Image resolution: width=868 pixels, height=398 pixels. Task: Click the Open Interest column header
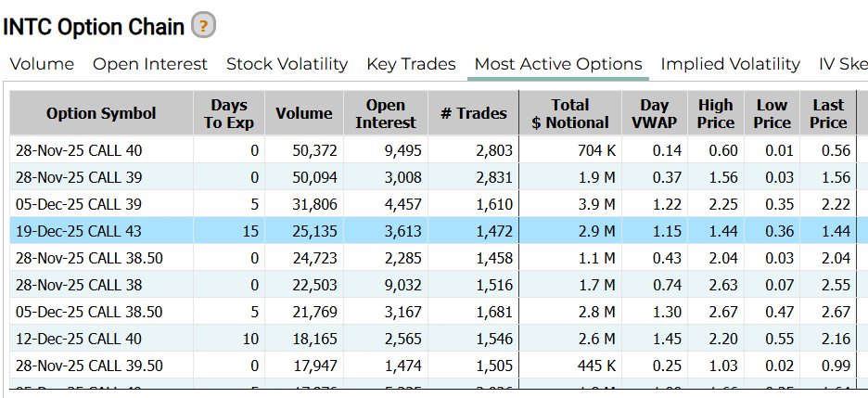click(386, 113)
